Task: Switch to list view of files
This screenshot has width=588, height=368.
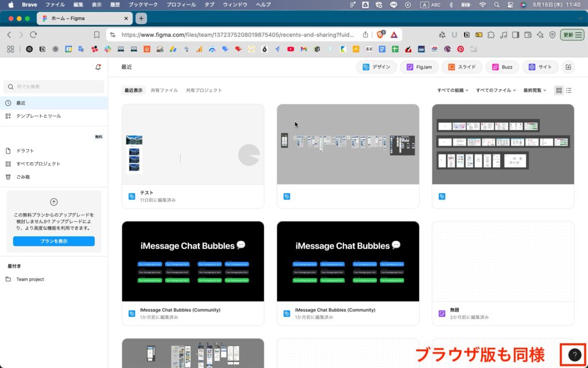Action: tap(569, 90)
